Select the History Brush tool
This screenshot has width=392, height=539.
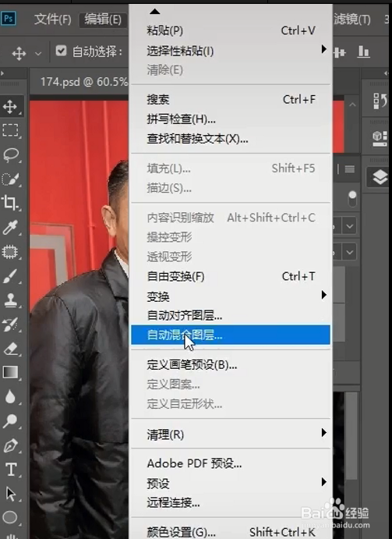[x=10, y=324]
